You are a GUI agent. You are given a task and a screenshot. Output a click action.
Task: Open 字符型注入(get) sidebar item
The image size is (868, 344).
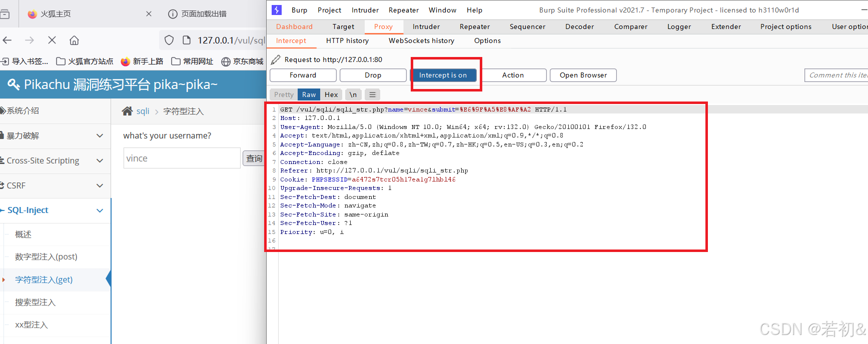pos(44,279)
